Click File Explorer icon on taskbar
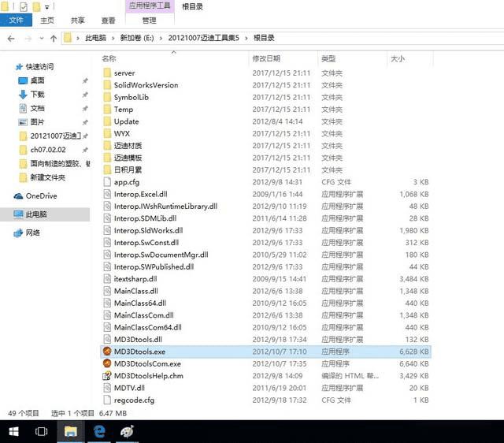The image size is (504, 443). 70,431
